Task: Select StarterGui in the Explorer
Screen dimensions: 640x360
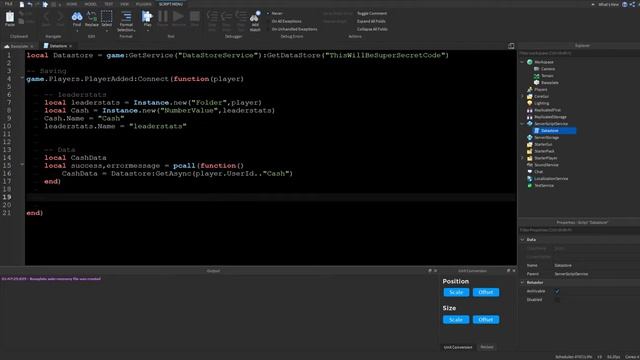Action: (x=540, y=144)
